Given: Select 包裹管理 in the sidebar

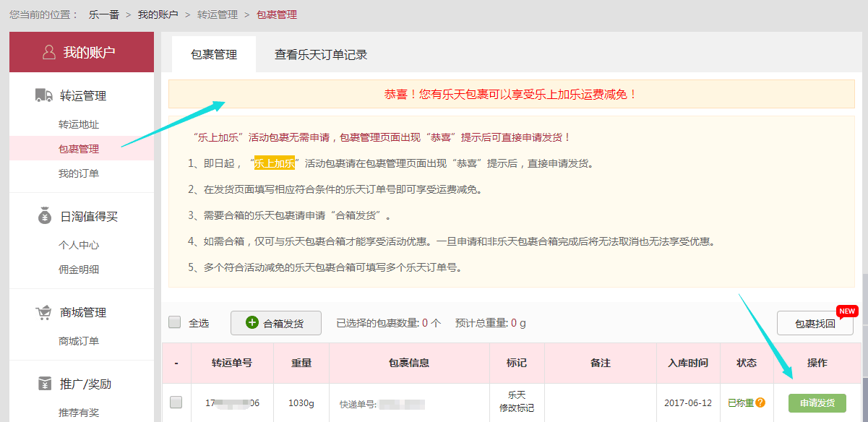Looking at the screenshot, I should (x=79, y=149).
